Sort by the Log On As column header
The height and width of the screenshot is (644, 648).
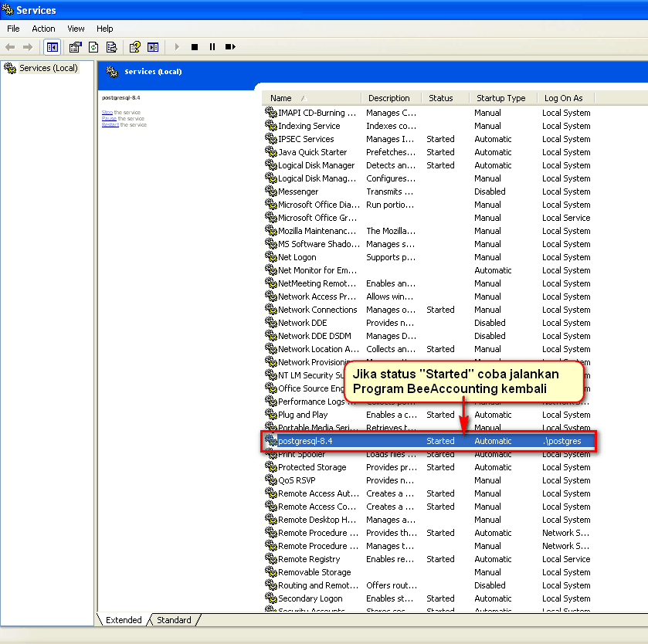tap(566, 98)
